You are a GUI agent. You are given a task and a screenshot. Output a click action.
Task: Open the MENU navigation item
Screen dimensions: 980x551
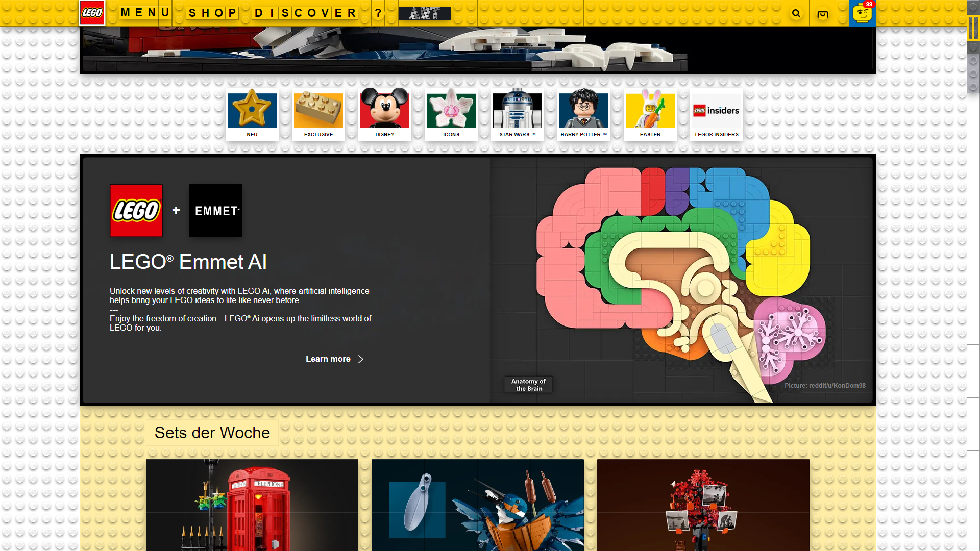[145, 13]
